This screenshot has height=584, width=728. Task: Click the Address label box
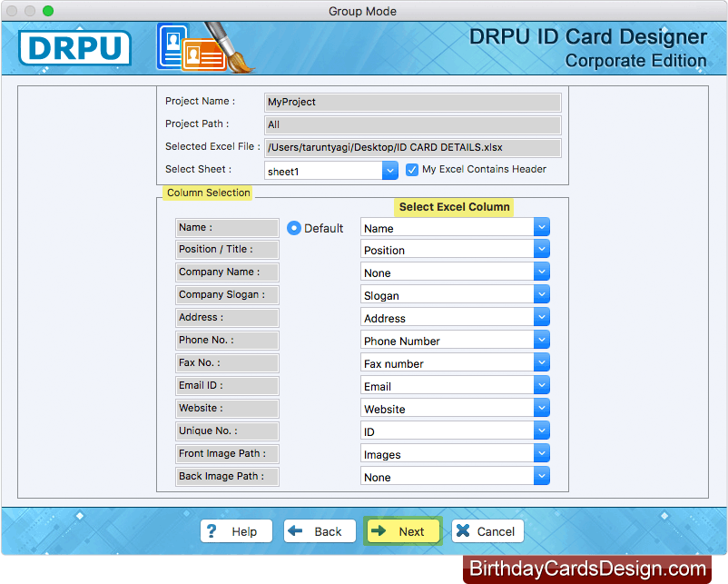coord(227,318)
